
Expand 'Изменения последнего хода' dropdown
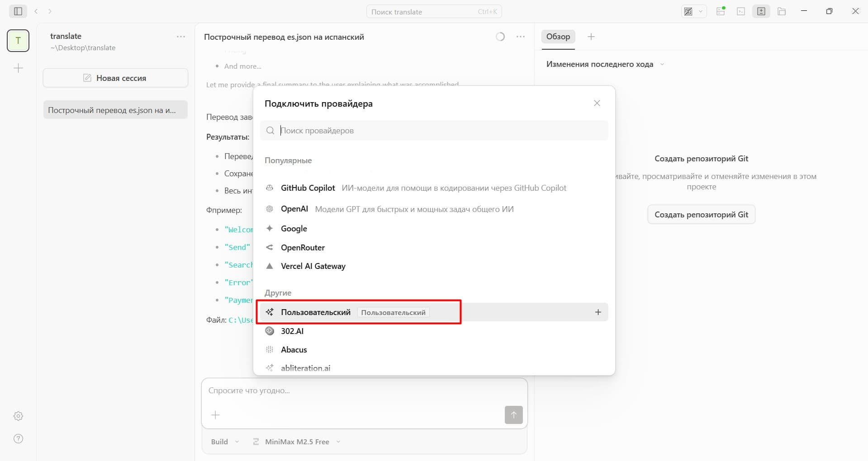[605, 64]
